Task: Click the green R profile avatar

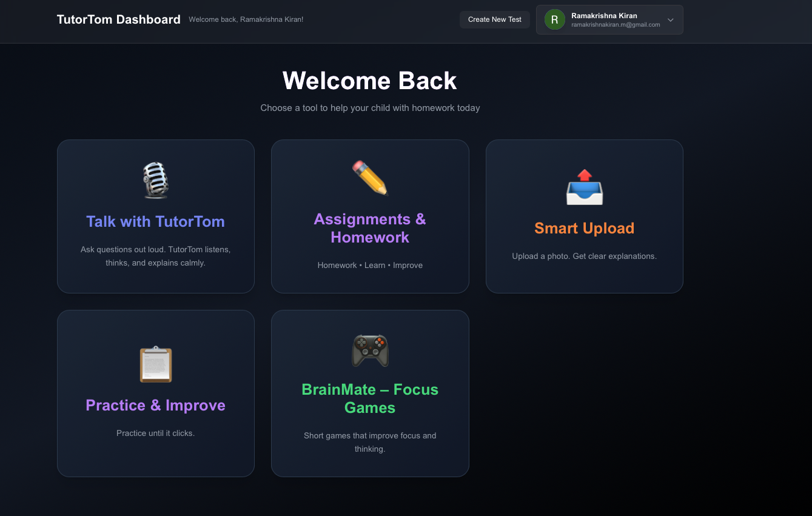Action: 554,19
